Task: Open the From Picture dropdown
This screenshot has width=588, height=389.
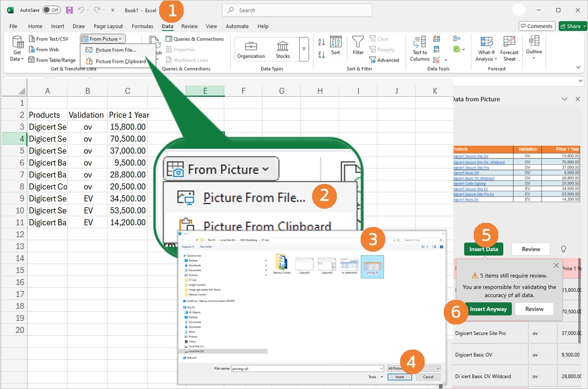Action: (102, 39)
